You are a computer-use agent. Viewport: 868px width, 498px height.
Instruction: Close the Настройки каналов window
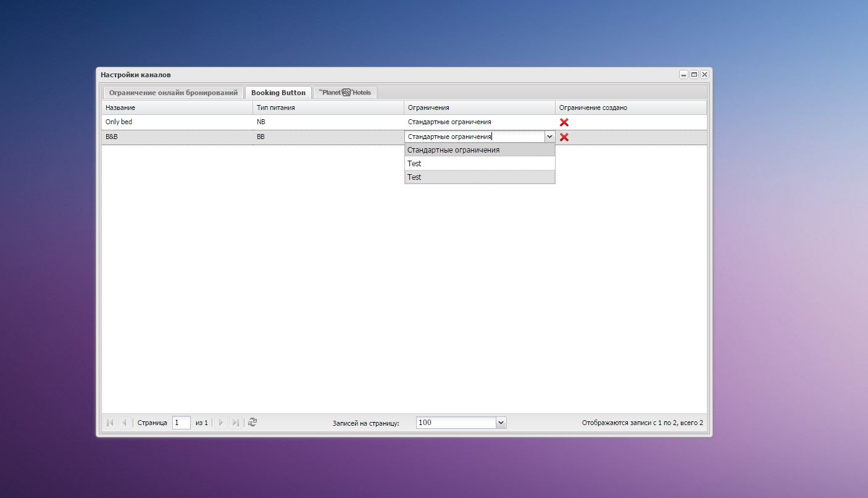[x=704, y=75]
